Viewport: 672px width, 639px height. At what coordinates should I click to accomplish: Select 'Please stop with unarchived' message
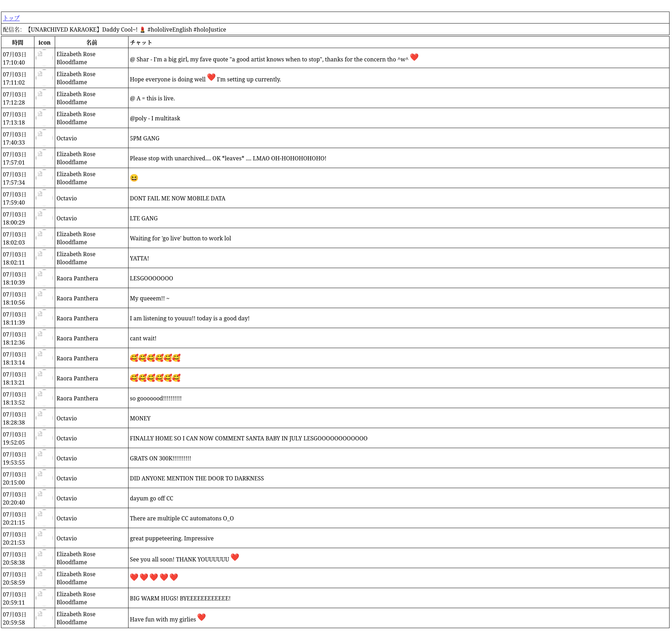coord(228,158)
